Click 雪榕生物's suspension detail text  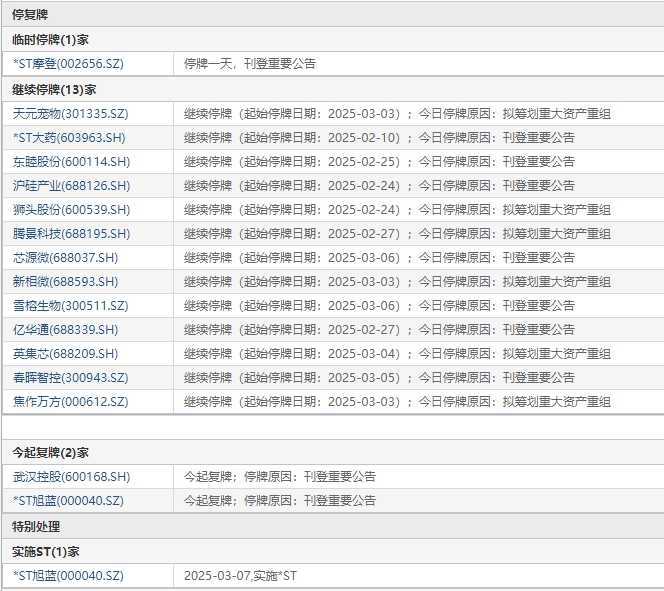[x=379, y=306]
